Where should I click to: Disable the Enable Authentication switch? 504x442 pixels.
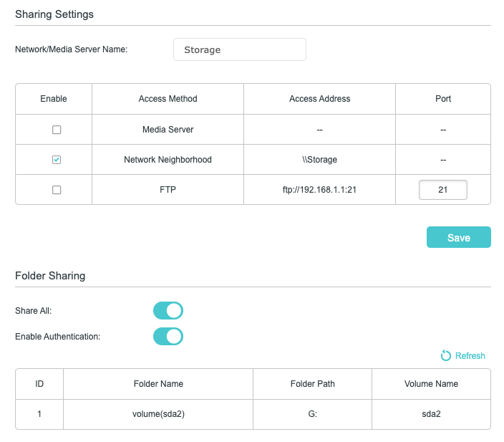[168, 336]
